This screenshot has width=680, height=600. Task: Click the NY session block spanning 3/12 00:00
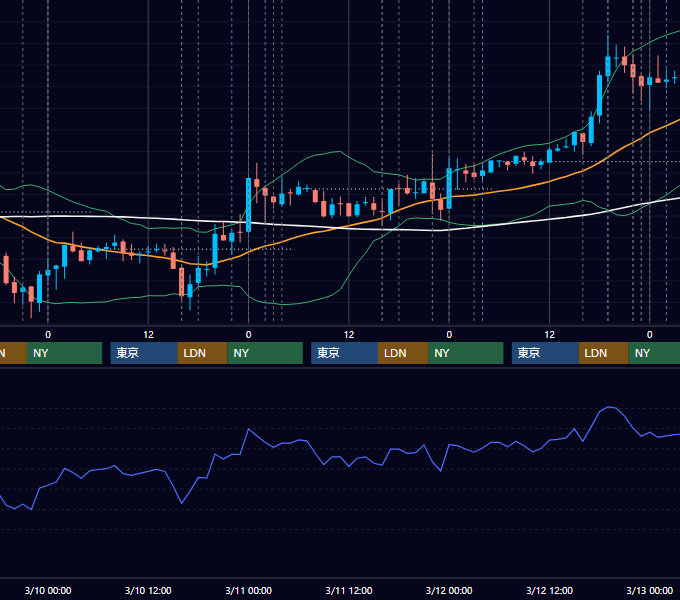466,353
